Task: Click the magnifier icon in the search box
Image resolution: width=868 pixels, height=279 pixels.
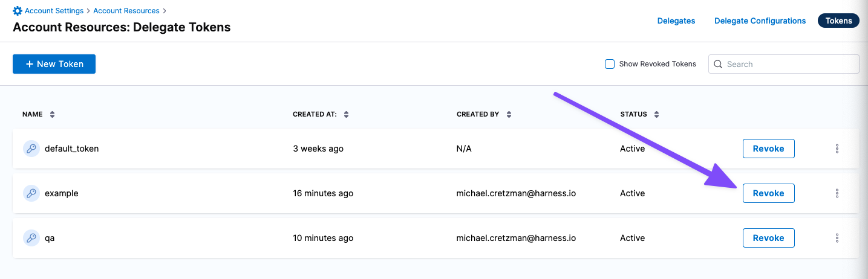Action: (x=718, y=64)
